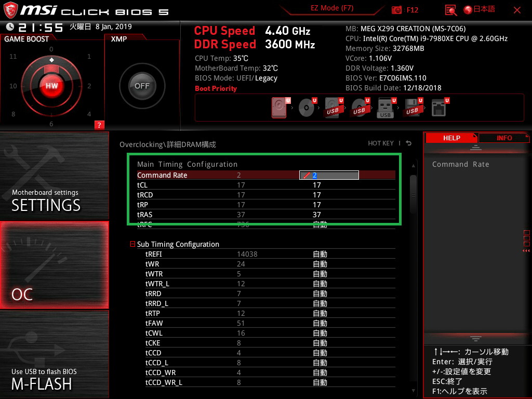Select the tCCD 自動 setting
Viewport: 532px width, 399px height.
point(320,353)
